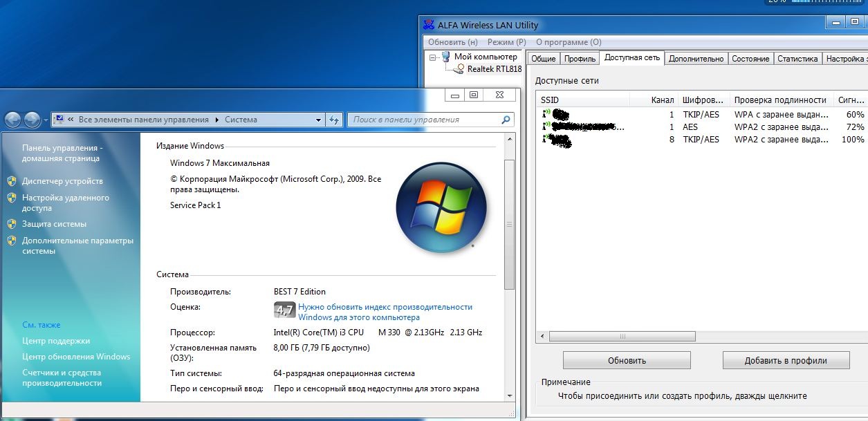868x421 pixels.
Task: Click the Service Pack 1 text
Action: pos(196,205)
